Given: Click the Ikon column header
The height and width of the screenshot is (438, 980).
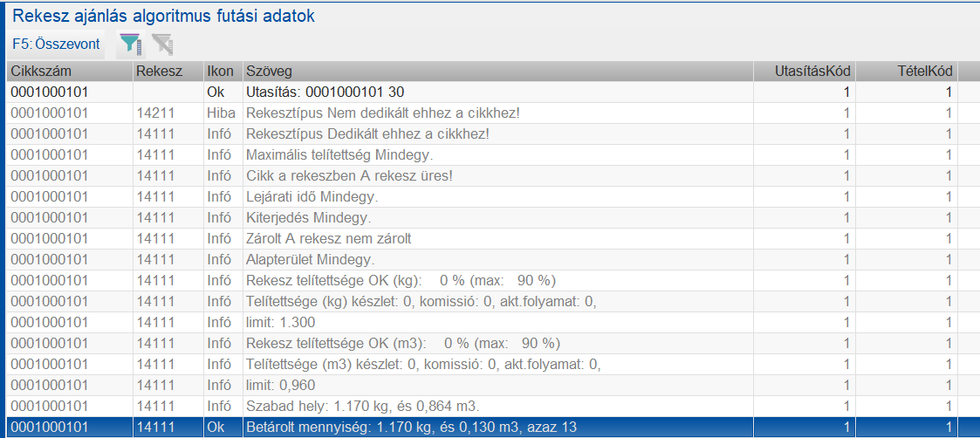Looking at the screenshot, I should (222, 71).
